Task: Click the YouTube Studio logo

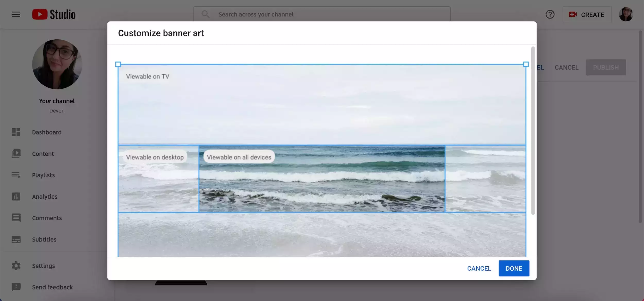Action: click(x=54, y=14)
